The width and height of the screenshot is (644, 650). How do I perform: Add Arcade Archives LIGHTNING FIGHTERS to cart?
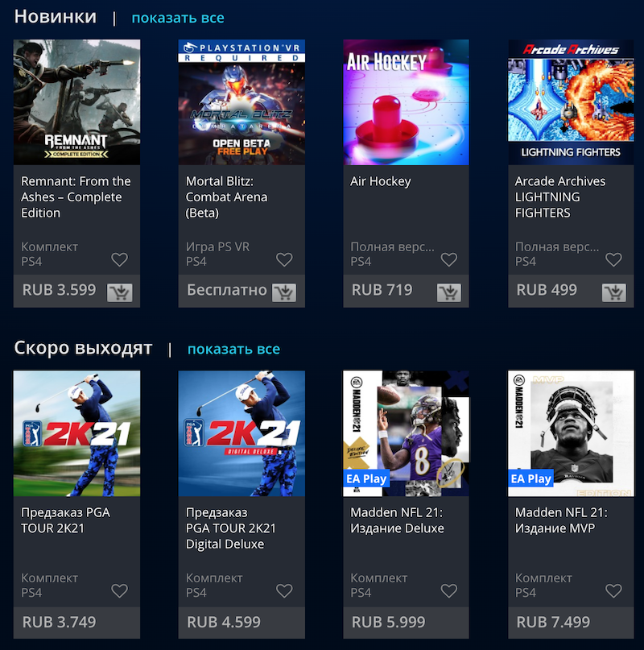613,292
